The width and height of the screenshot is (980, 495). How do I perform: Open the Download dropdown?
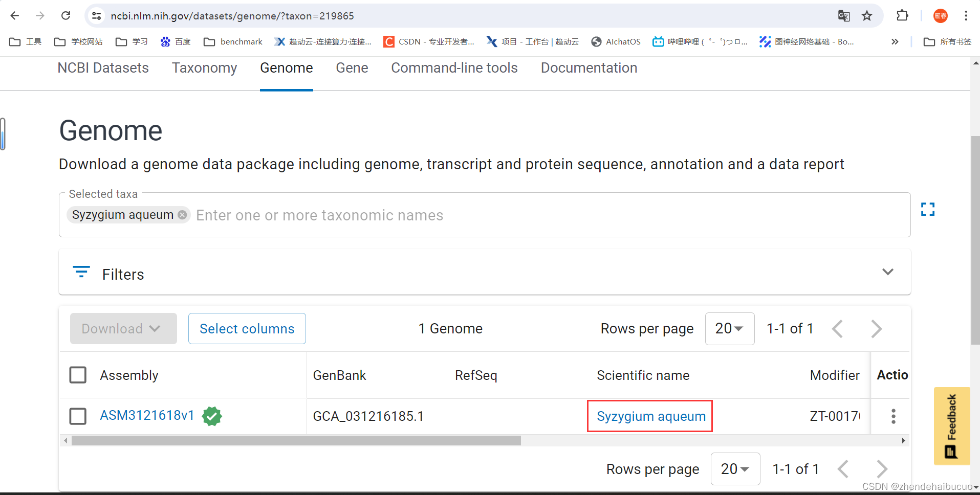point(123,328)
